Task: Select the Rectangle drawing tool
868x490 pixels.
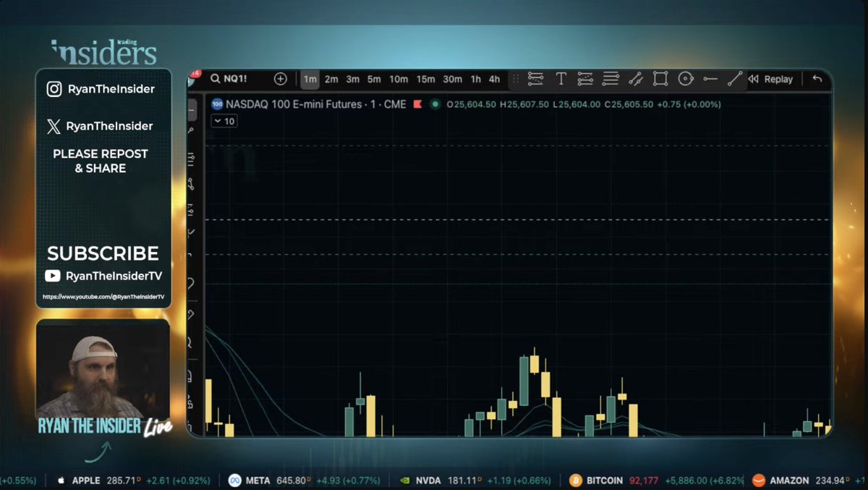Action: (660, 79)
